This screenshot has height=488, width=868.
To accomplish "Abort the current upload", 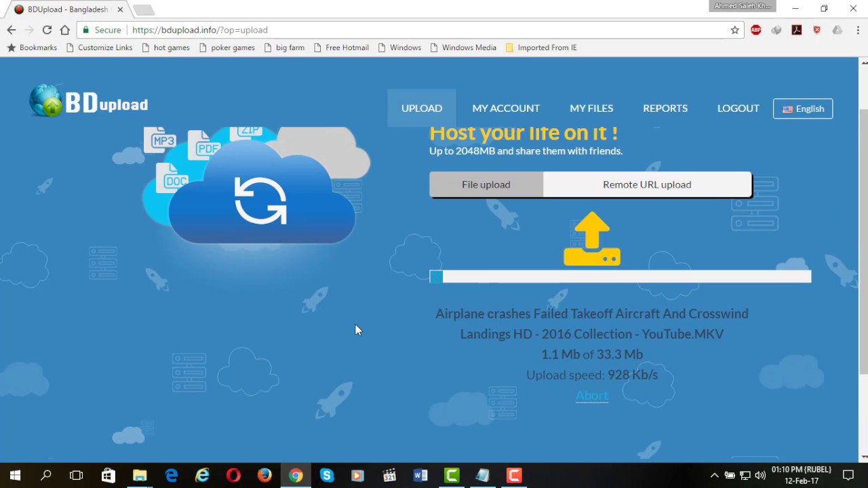I will pos(592,395).
